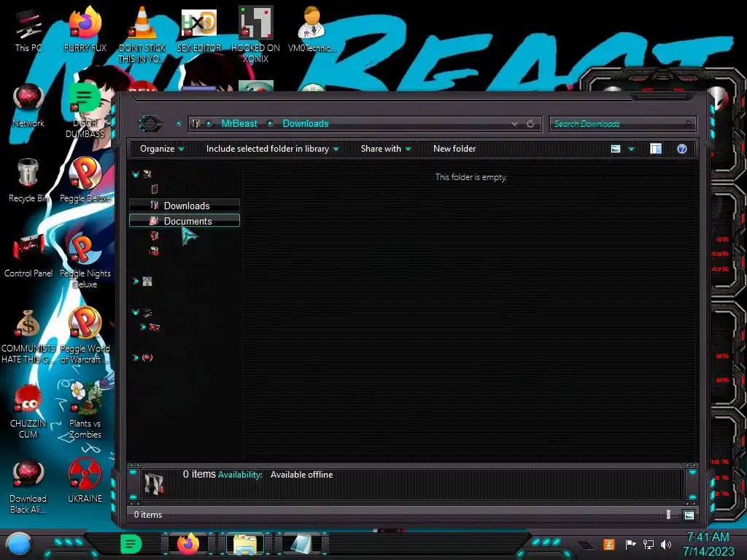Open the Action Center flag tray icon
This screenshot has height=560, width=747.
click(x=630, y=544)
